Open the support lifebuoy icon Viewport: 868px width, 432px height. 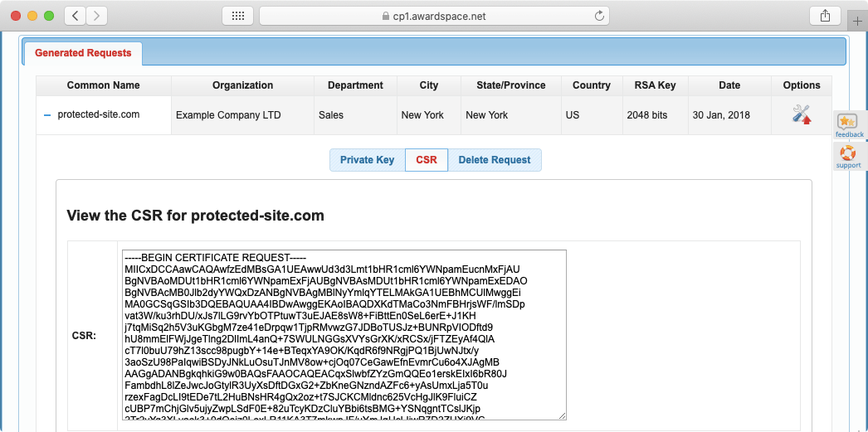[x=848, y=156]
